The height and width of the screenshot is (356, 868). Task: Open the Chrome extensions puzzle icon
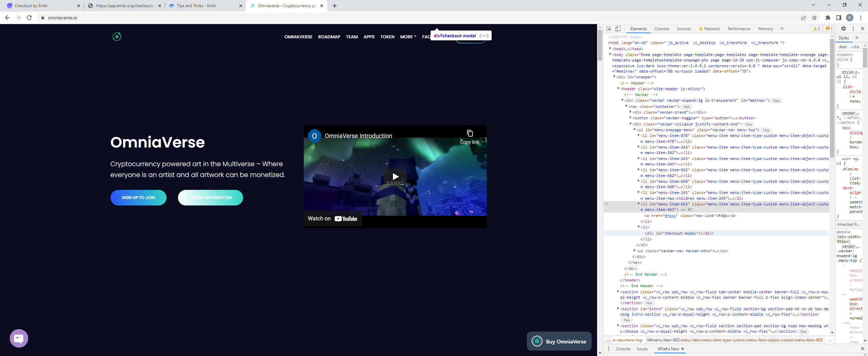(828, 18)
